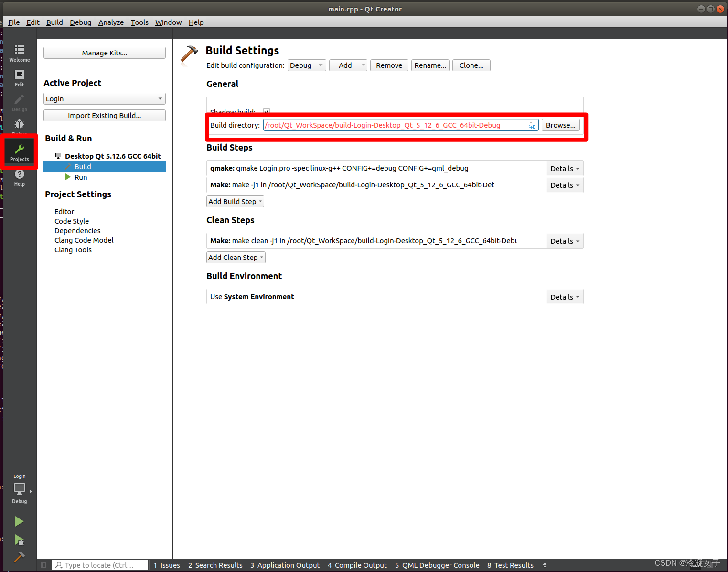Image resolution: width=728 pixels, height=572 pixels.
Task: Open Clang Code Model settings
Action: (84, 240)
